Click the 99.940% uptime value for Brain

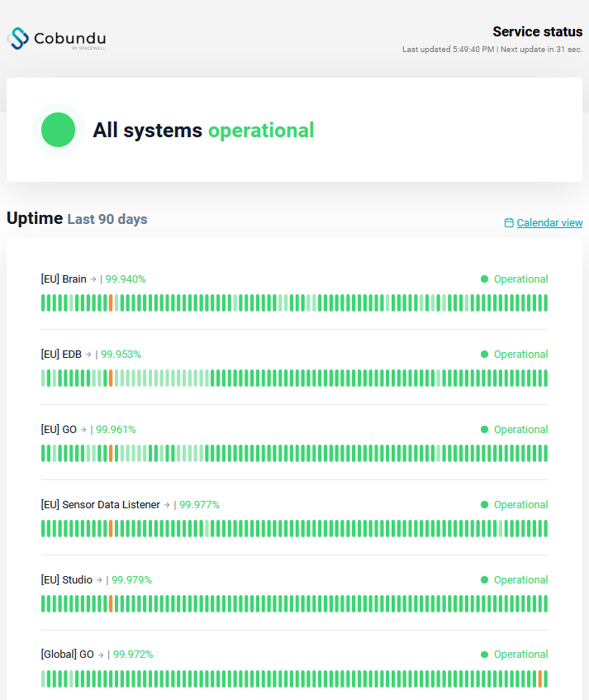(x=126, y=279)
